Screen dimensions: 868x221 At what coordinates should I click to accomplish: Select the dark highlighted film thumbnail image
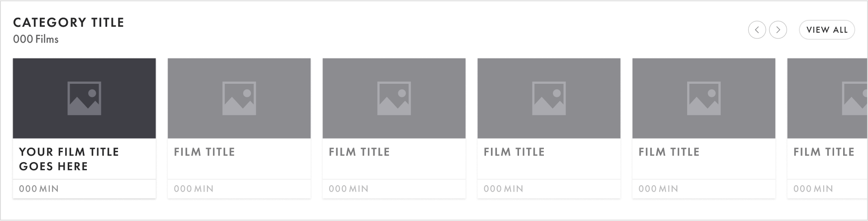[x=84, y=98]
